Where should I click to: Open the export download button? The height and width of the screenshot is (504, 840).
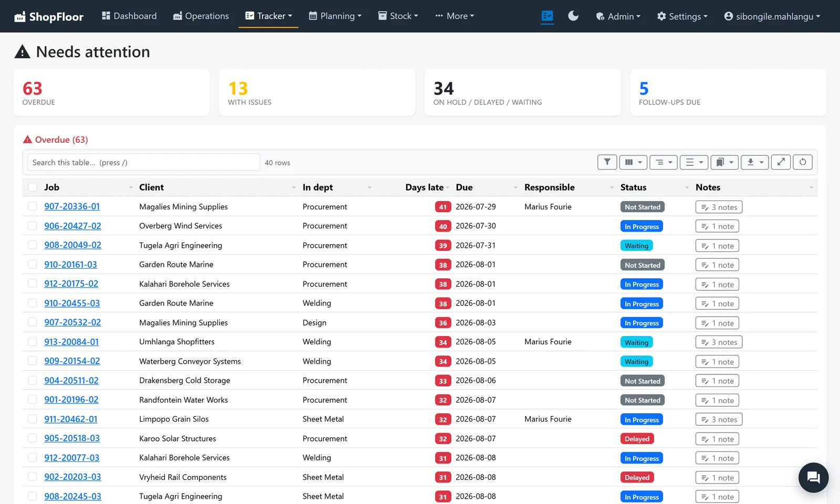755,162
